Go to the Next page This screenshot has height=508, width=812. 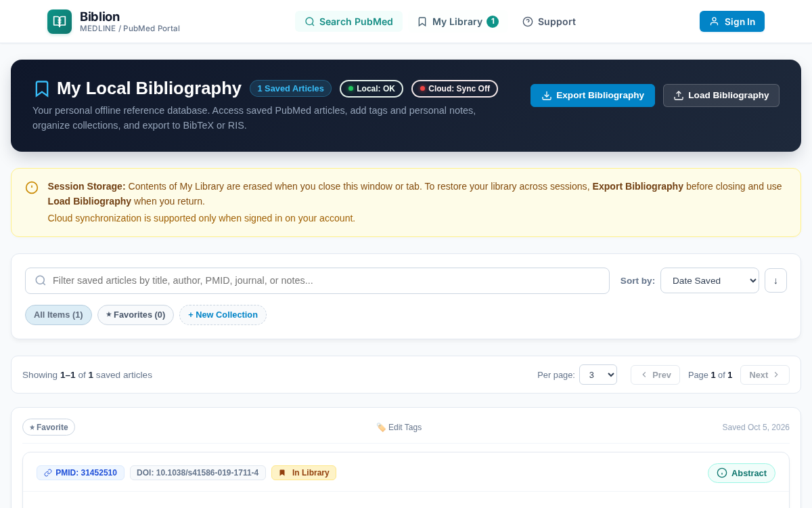765,375
